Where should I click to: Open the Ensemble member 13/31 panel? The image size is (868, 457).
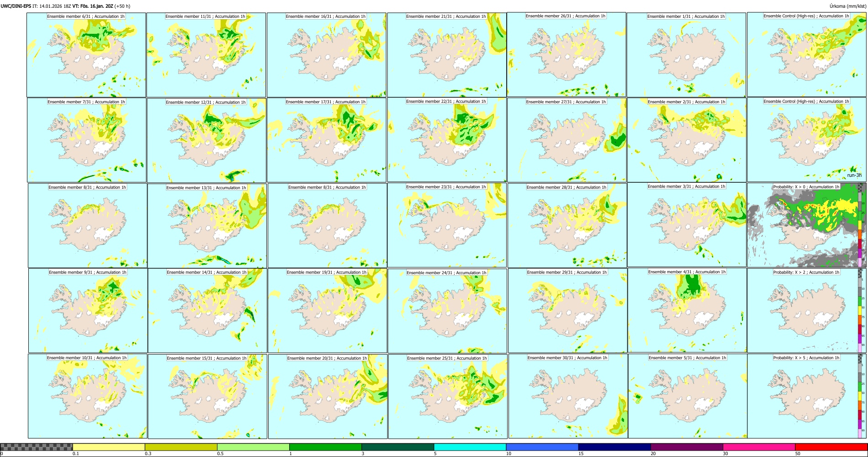point(207,226)
